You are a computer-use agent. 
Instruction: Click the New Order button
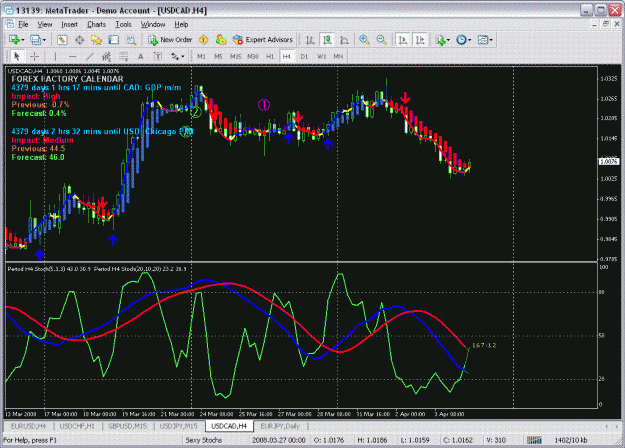tap(170, 39)
